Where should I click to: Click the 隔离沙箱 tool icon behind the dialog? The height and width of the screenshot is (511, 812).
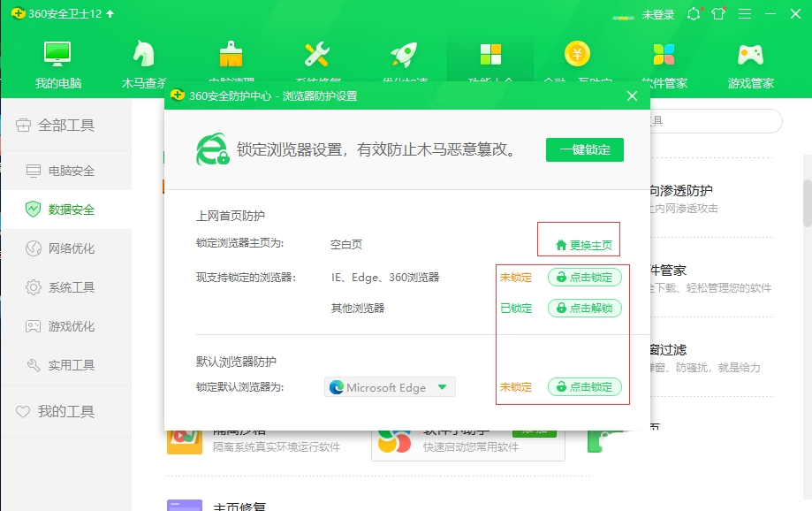coord(185,442)
